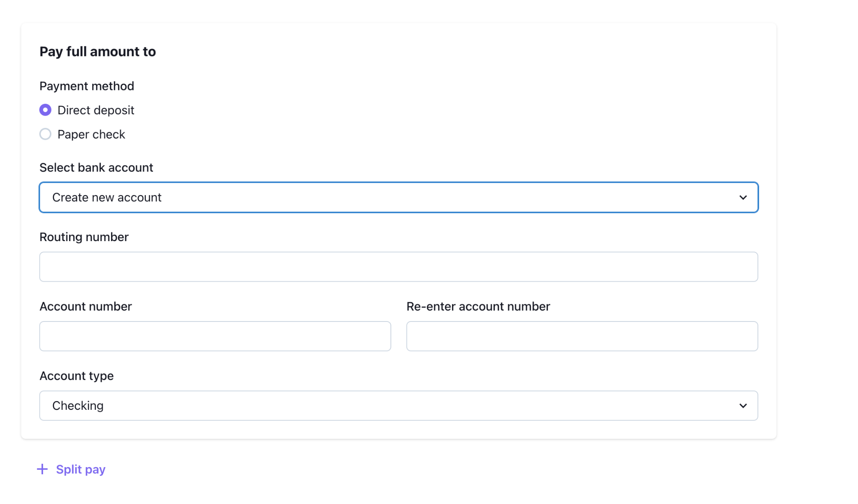The width and height of the screenshot is (858, 504).
Task: Click the 'Payment method' group label
Action: [87, 86]
